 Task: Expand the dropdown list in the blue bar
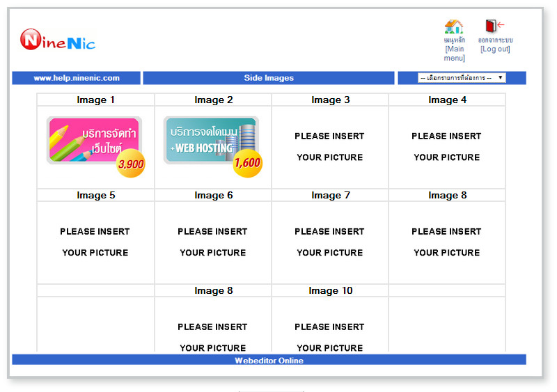(462, 78)
